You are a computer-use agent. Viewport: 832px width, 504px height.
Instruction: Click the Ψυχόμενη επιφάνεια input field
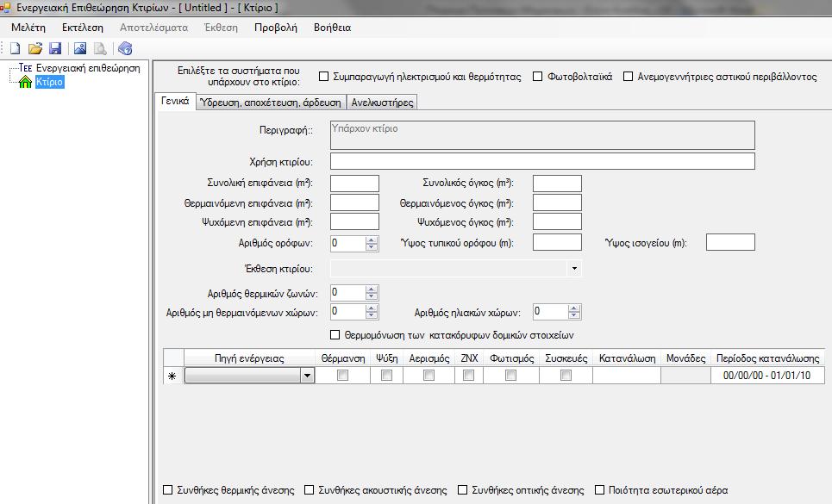tap(354, 221)
